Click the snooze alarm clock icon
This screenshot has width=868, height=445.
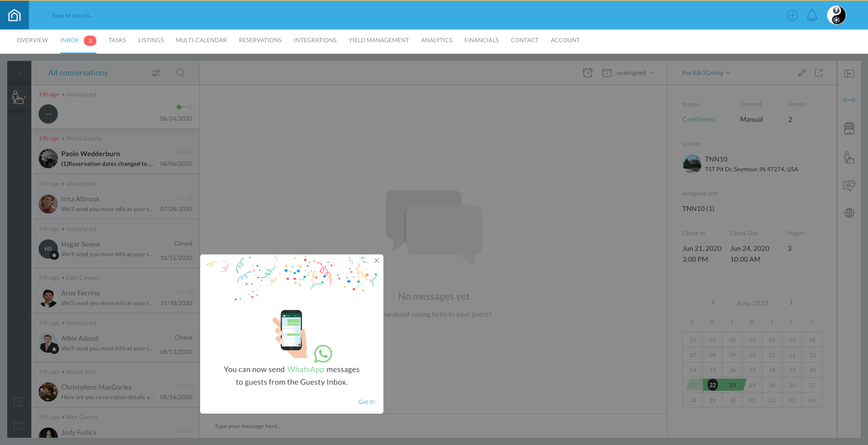coord(587,73)
